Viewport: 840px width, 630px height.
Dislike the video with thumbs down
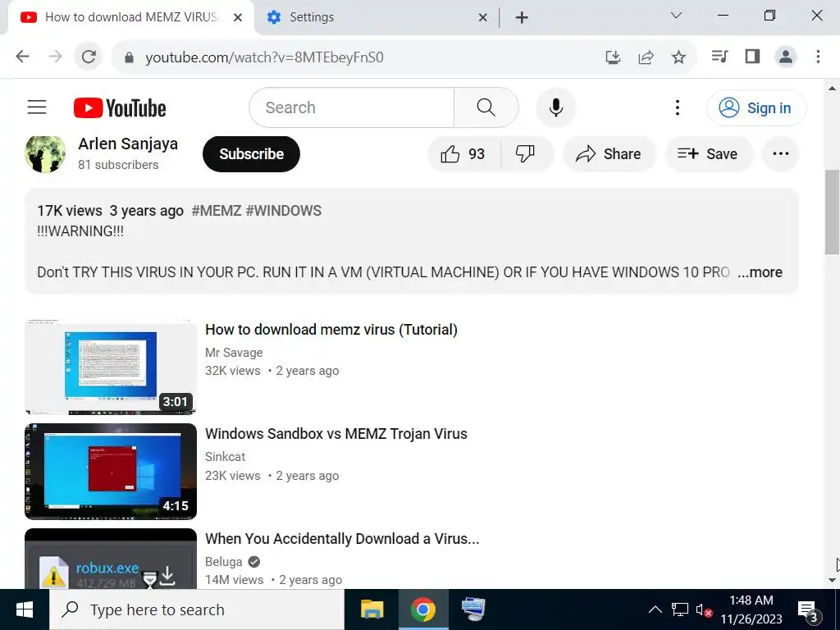click(x=525, y=154)
